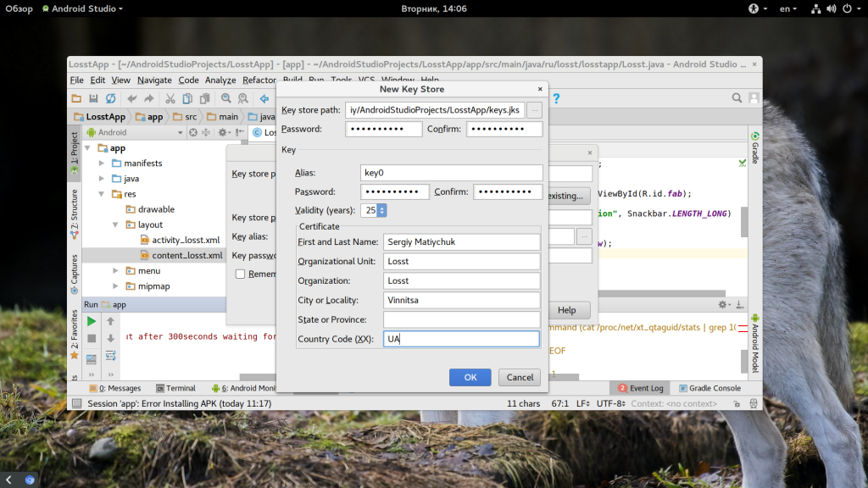Image resolution: width=868 pixels, height=488 pixels.
Task: Adjust the Validity years spinner
Action: click(x=381, y=210)
